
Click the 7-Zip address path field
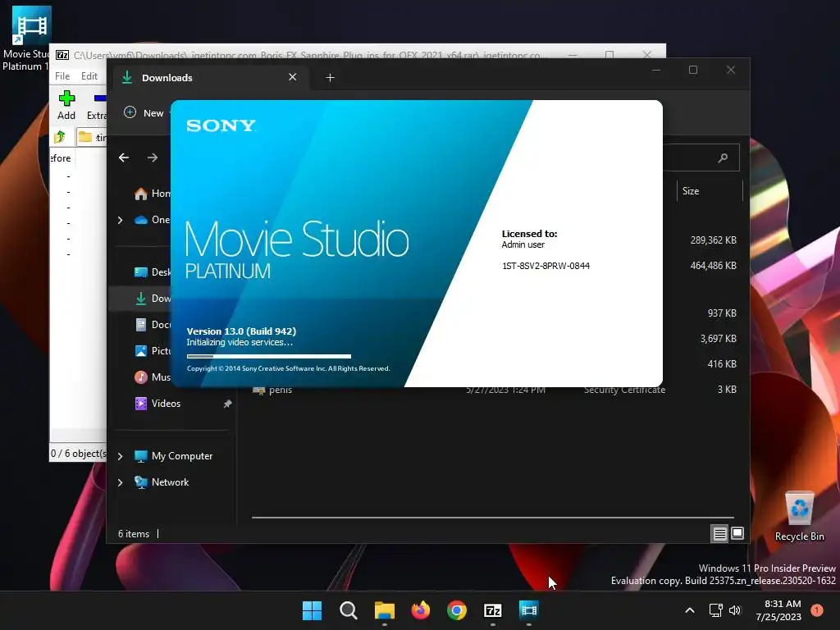point(92,137)
